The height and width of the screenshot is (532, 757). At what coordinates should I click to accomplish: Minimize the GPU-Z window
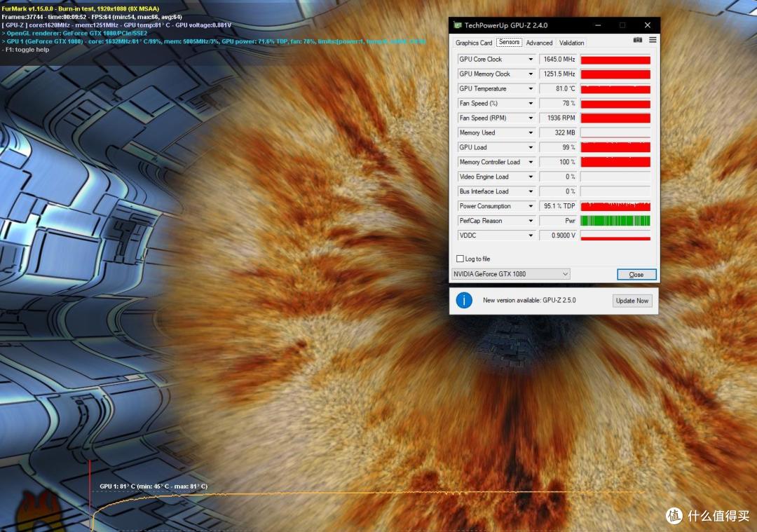[598, 25]
